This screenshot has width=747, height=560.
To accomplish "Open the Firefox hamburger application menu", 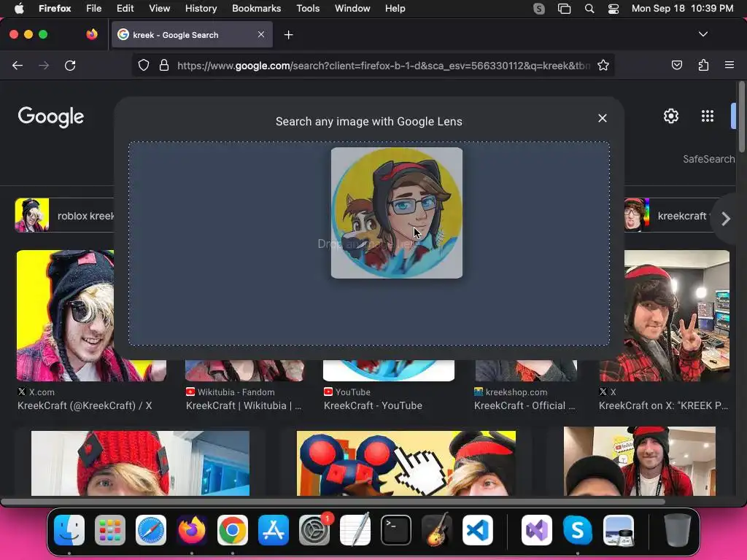I will click(729, 65).
